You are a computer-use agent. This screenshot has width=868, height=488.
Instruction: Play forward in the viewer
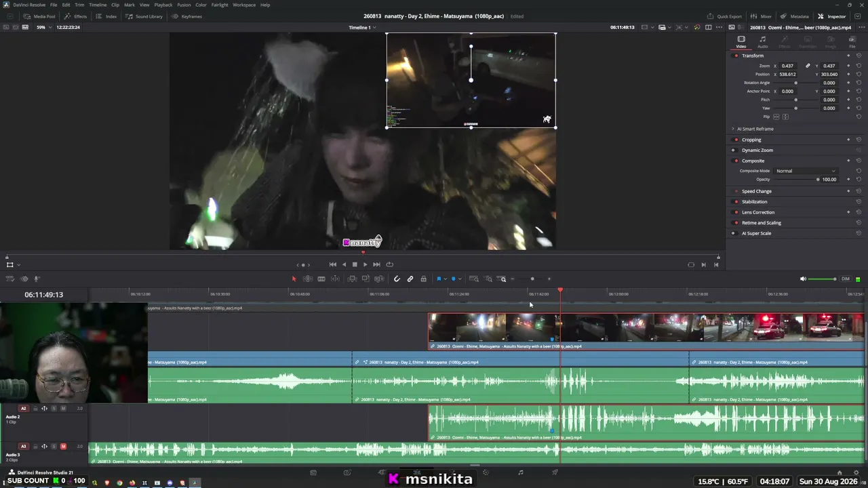click(365, 264)
